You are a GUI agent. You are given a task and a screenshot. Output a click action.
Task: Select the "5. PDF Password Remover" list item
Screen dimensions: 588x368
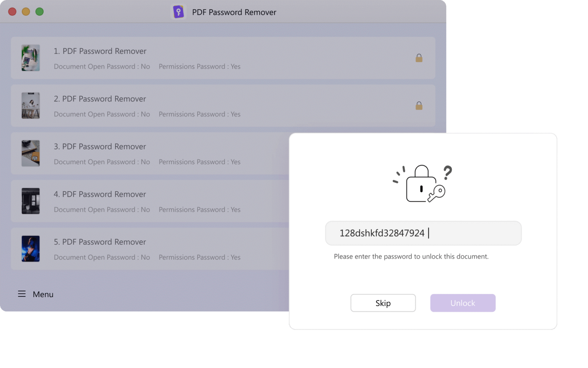[x=150, y=249]
